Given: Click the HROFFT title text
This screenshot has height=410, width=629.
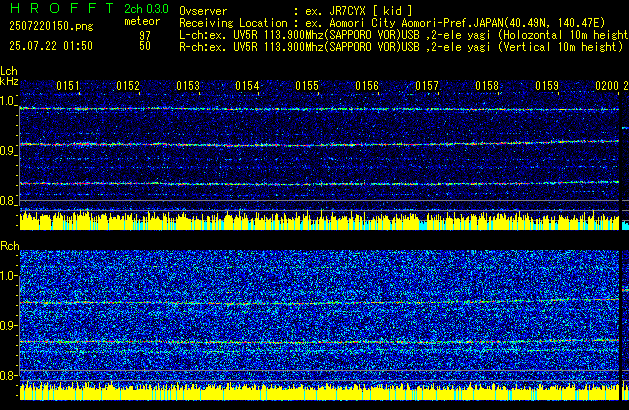Looking at the screenshot, I should click(x=62, y=8).
